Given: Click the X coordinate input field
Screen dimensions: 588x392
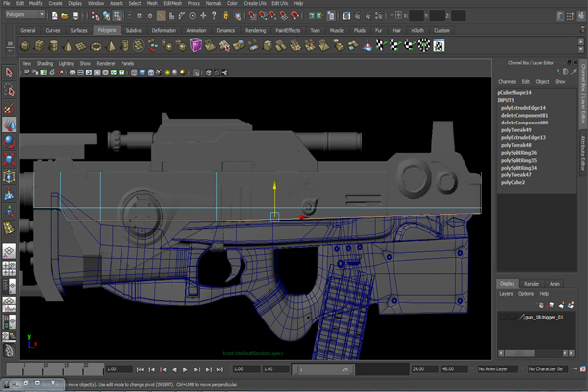Looking at the screenshot, I should (x=416, y=16).
